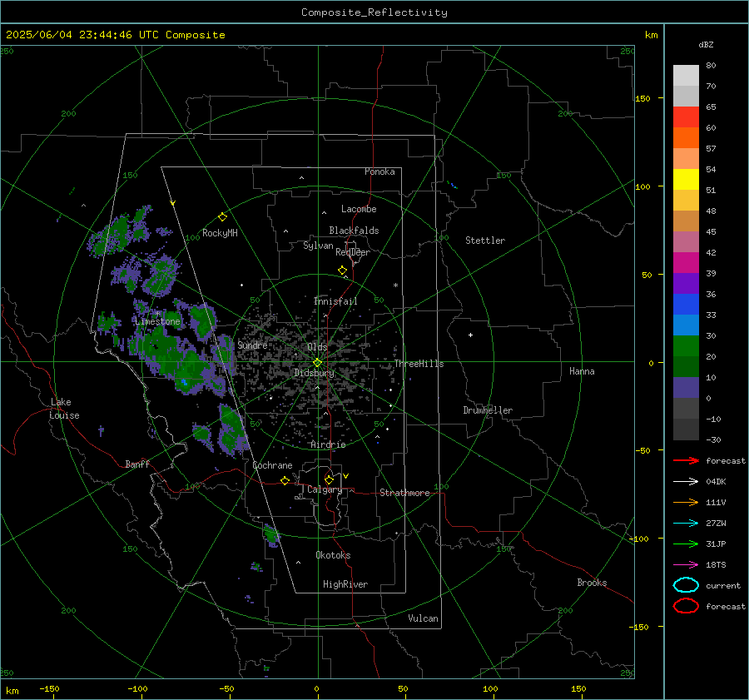This screenshot has height=700, width=749.
Task: Click the RedDeer city label
Action: coord(353,252)
